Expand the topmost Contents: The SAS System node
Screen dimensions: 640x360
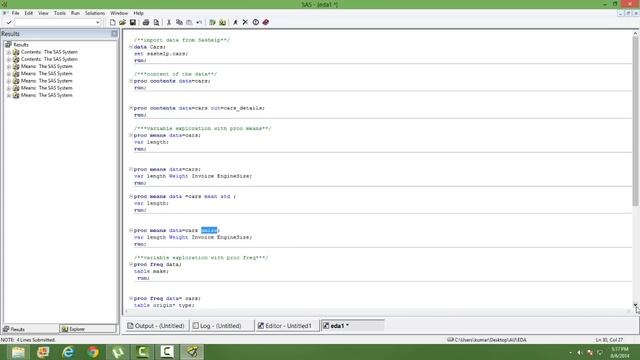coord(9,52)
